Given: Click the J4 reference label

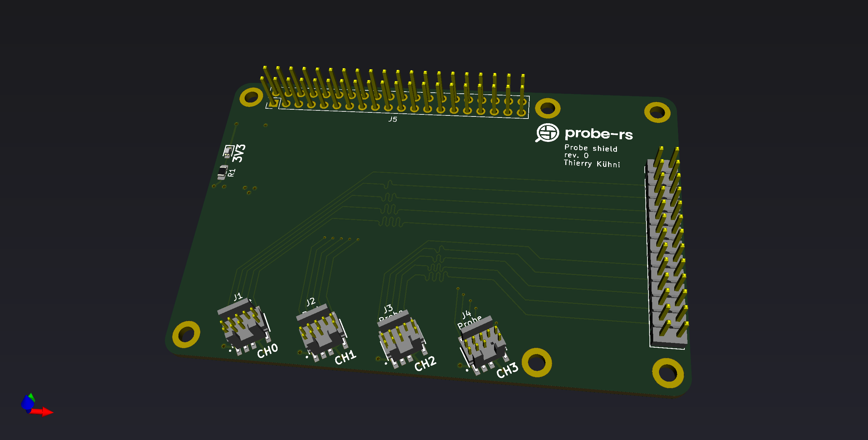Looking at the screenshot, I should point(466,314).
